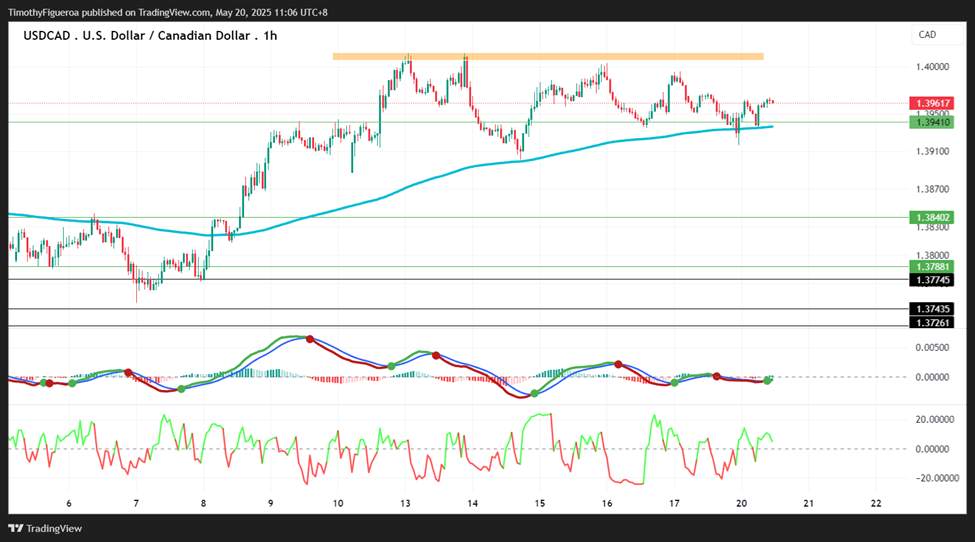Click the 1.39100 price axis value

[933, 151]
